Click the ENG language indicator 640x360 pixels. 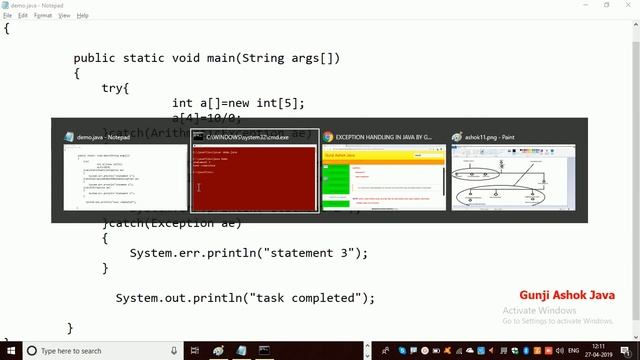point(573,351)
